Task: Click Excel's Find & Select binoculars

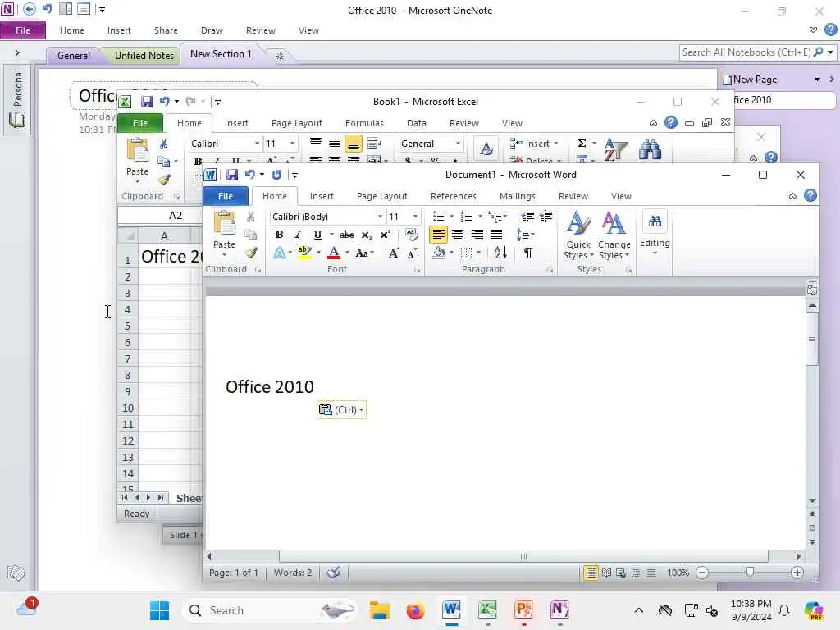Action: [x=650, y=149]
